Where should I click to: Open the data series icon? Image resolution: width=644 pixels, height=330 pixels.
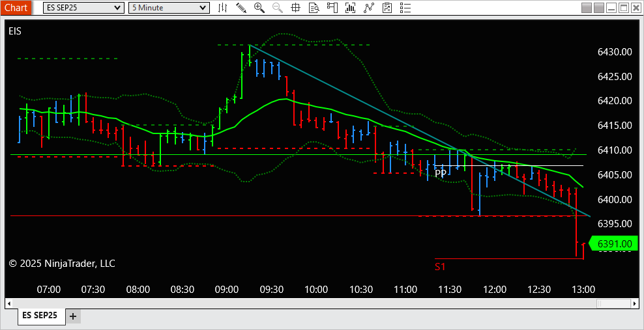[x=350, y=7]
